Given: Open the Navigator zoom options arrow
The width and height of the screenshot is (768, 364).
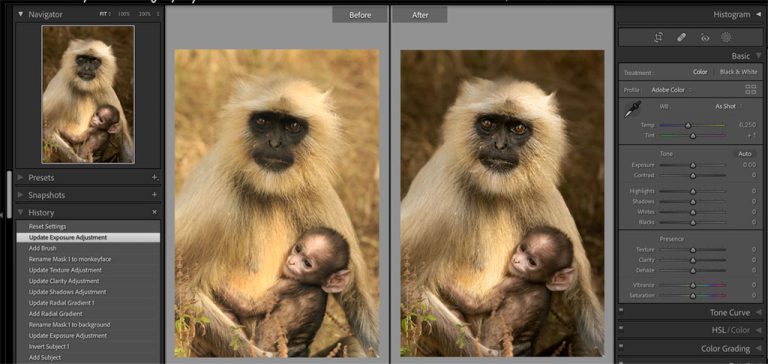Looking at the screenshot, I should (158, 14).
